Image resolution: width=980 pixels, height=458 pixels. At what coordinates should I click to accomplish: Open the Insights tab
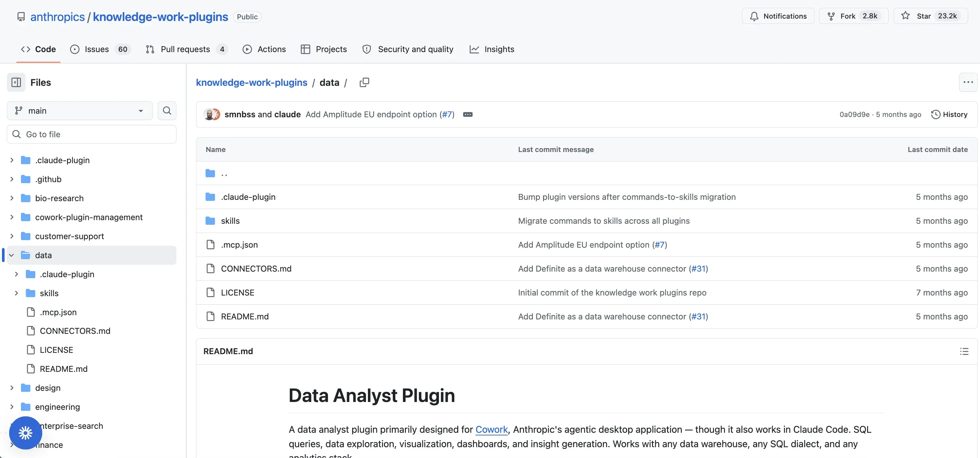click(x=492, y=49)
